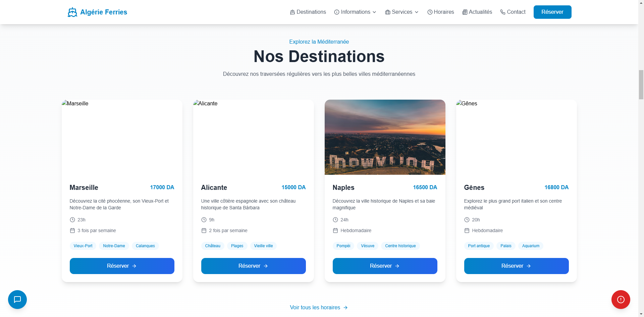Click the calendar icon in the Naples card

click(x=335, y=230)
